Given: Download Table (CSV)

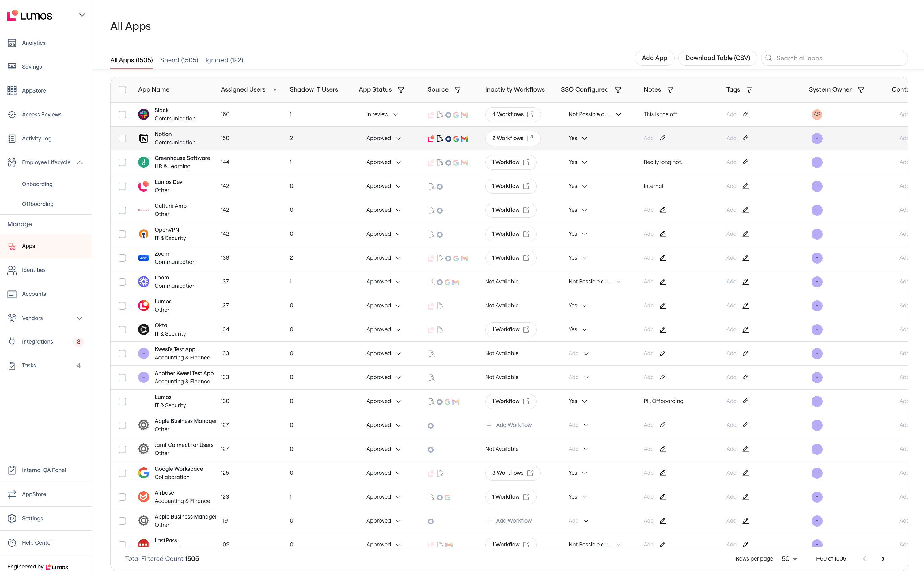Looking at the screenshot, I should [x=717, y=58].
